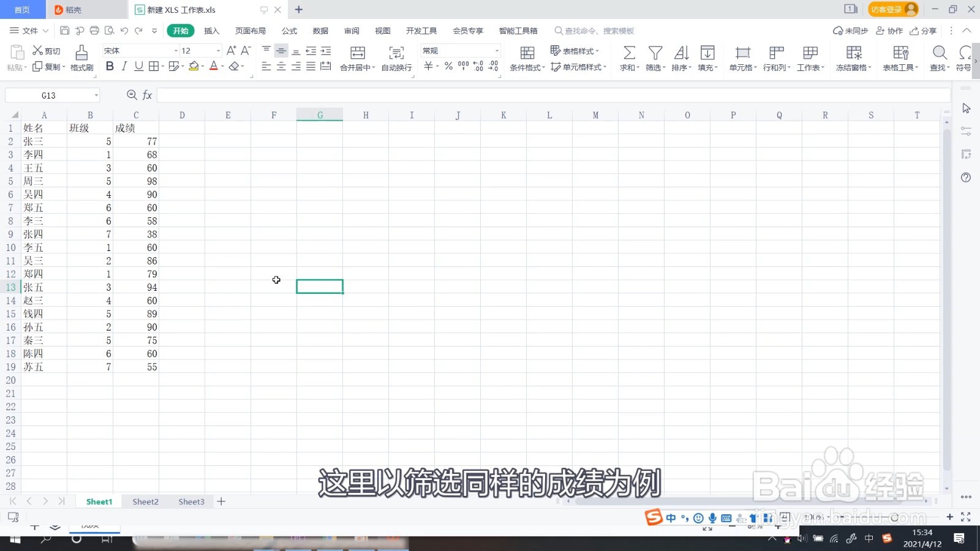
Task: Click the search commands box 查找命令
Action: point(594,31)
